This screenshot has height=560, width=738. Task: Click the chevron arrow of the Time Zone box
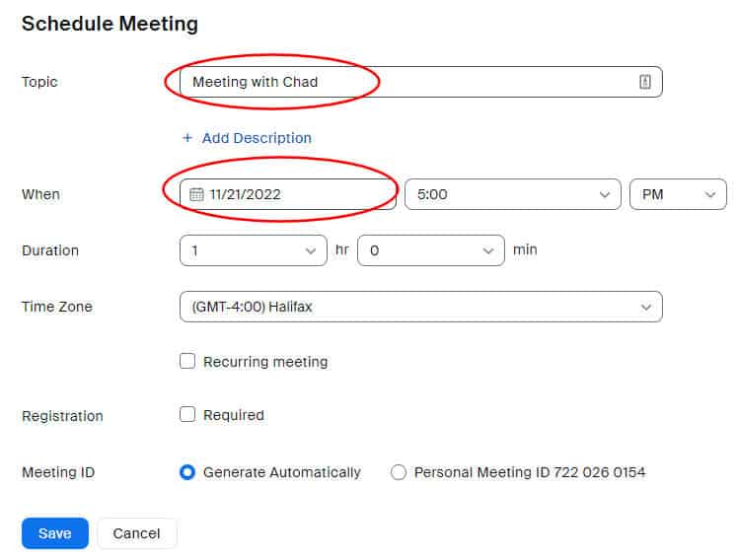tap(646, 307)
